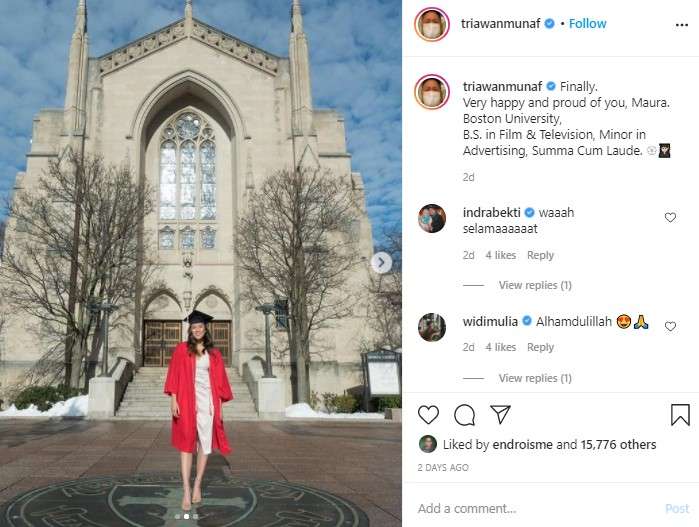This screenshot has width=699, height=527.
Task: Like widimulia's Alhamdulillah comment
Action: pos(670,326)
